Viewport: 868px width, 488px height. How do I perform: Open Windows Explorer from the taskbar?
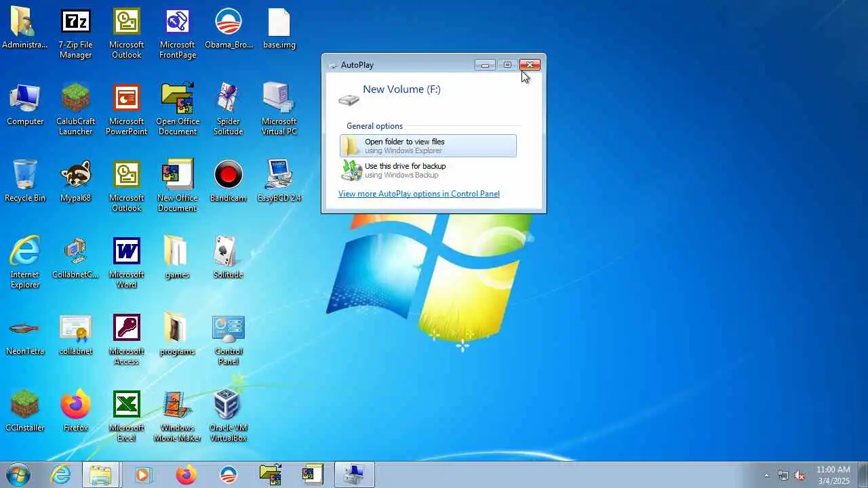pyautogui.click(x=101, y=475)
